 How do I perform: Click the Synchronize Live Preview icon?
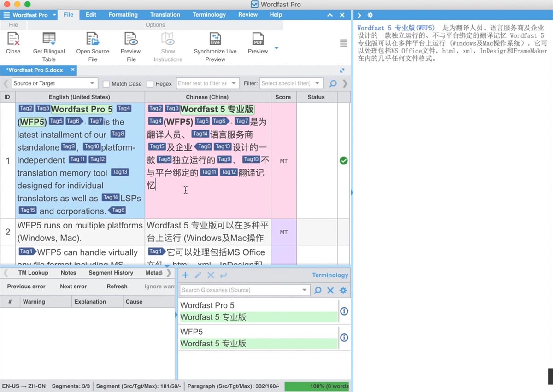215,39
